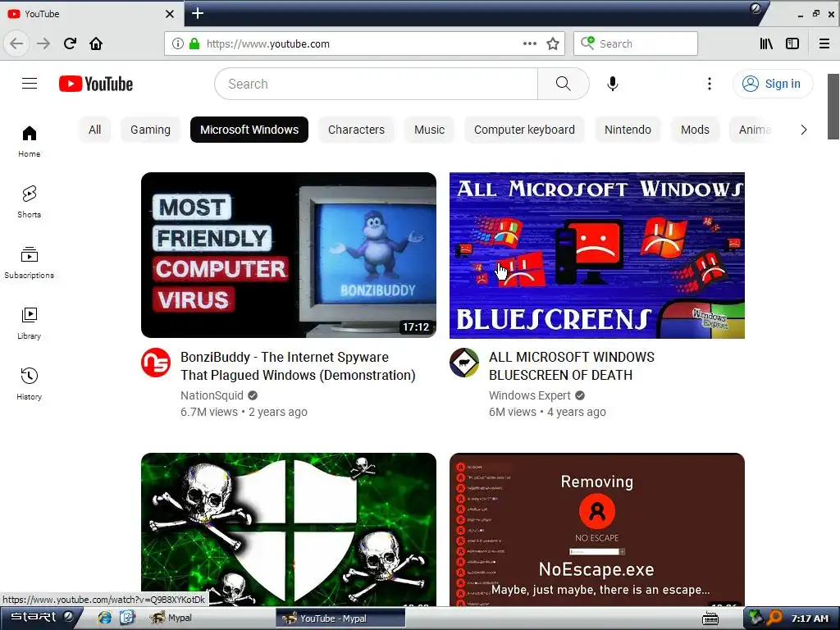
Task: Open the BonziBuddy video thumbnail
Action: pos(289,255)
